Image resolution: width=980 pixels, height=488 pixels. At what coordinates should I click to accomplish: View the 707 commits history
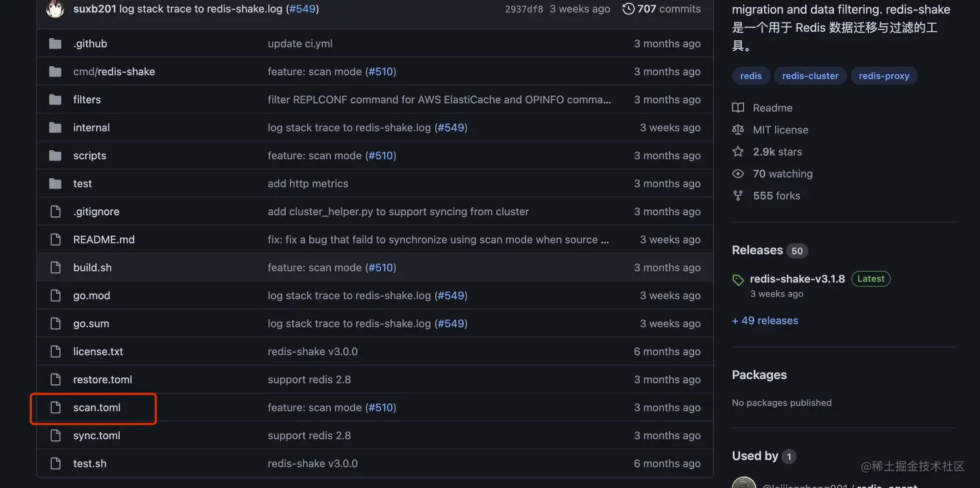coord(669,9)
